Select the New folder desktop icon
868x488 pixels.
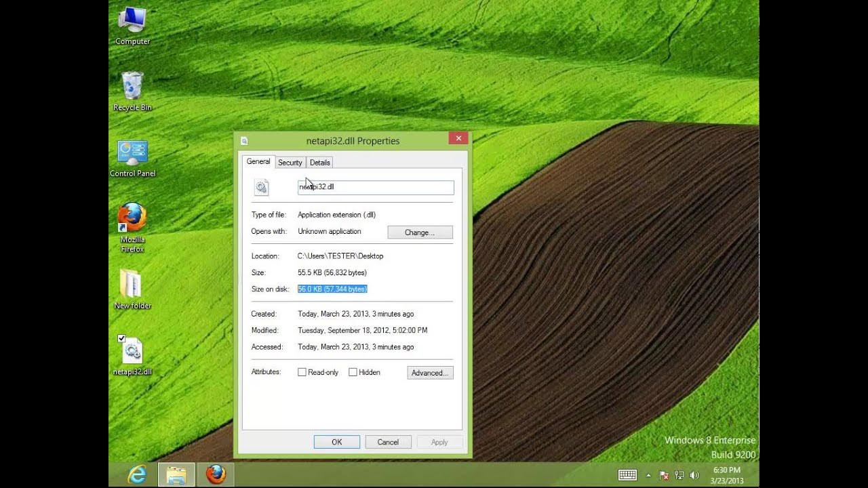pyautogui.click(x=132, y=289)
